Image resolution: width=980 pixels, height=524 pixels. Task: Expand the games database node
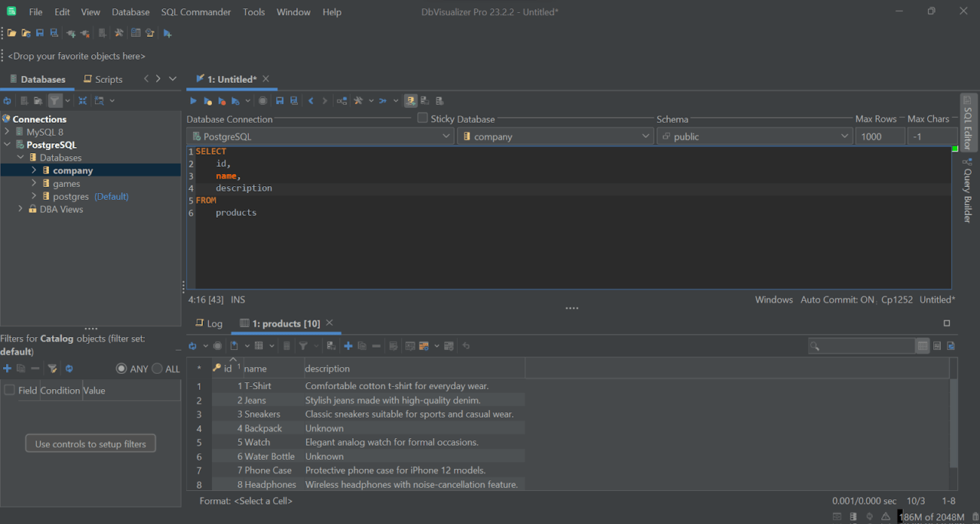(34, 183)
